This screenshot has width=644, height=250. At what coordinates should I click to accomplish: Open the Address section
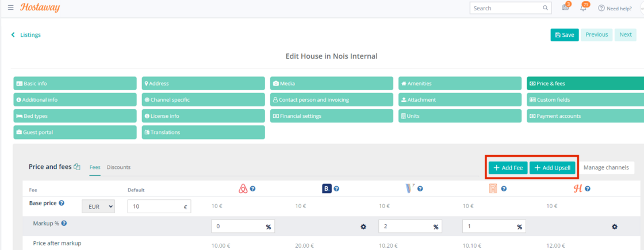click(x=204, y=83)
